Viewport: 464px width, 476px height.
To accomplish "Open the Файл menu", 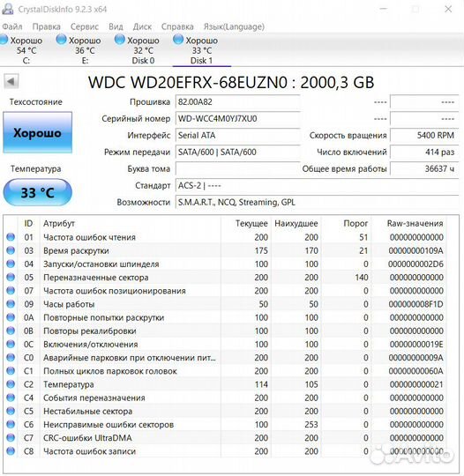I will click(12, 26).
